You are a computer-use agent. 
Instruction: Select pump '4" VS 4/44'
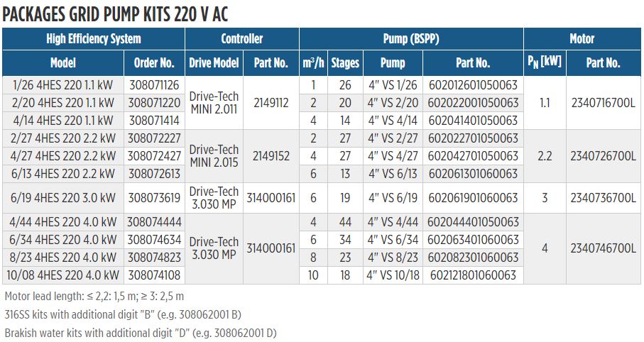(x=393, y=222)
